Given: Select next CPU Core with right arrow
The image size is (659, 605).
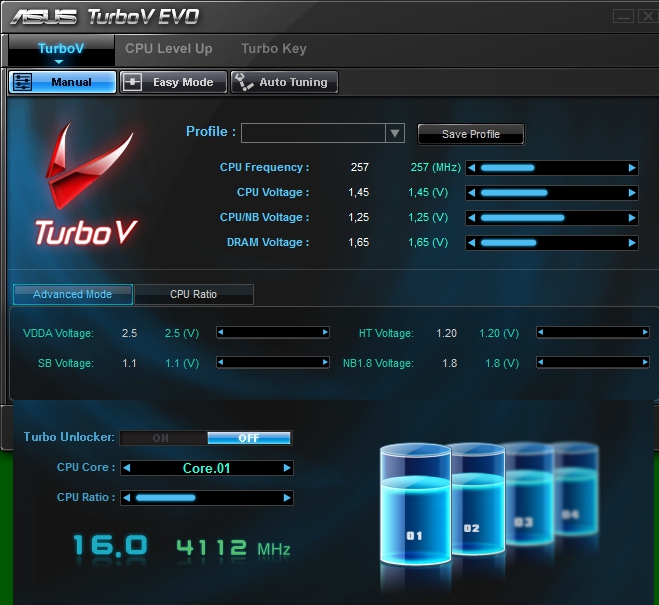Looking at the screenshot, I should (x=287, y=468).
